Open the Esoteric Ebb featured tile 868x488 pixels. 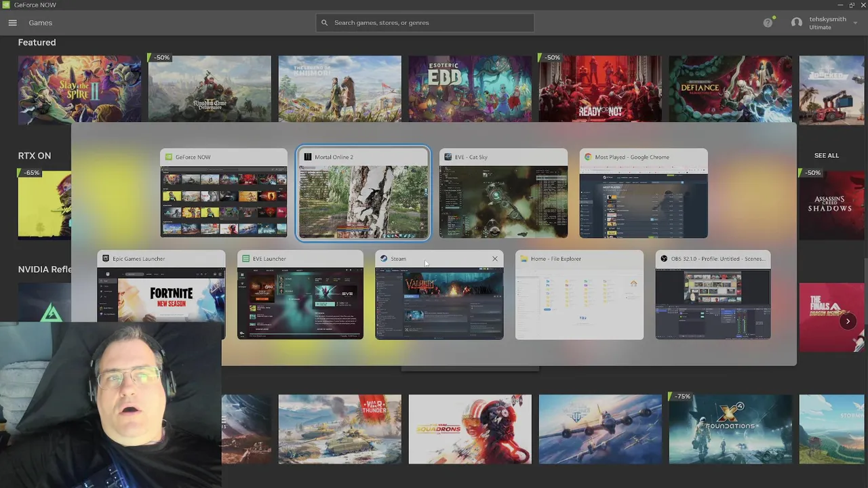click(x=470, y=89)
